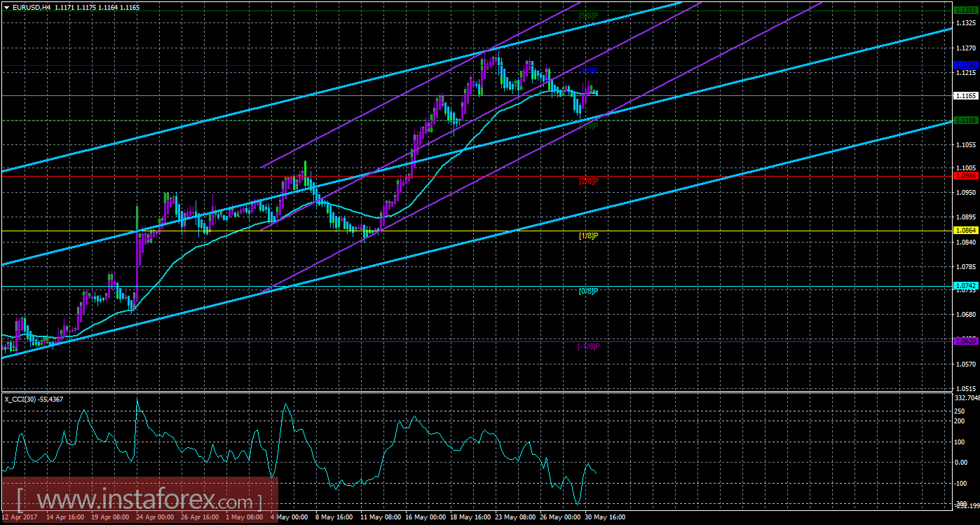
Task: Click the 1.0680 price scale value
Action: click(965, 315)
